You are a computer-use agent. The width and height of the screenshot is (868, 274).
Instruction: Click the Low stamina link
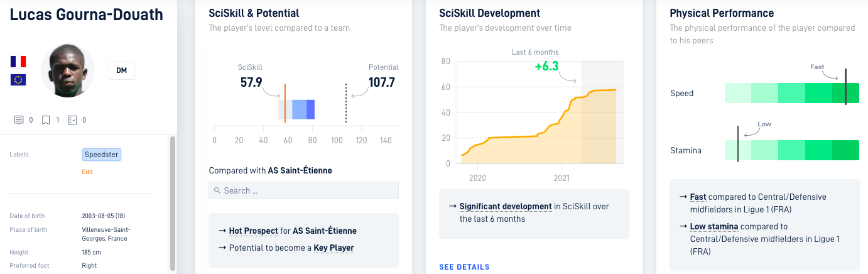click(x=713, y=226)
